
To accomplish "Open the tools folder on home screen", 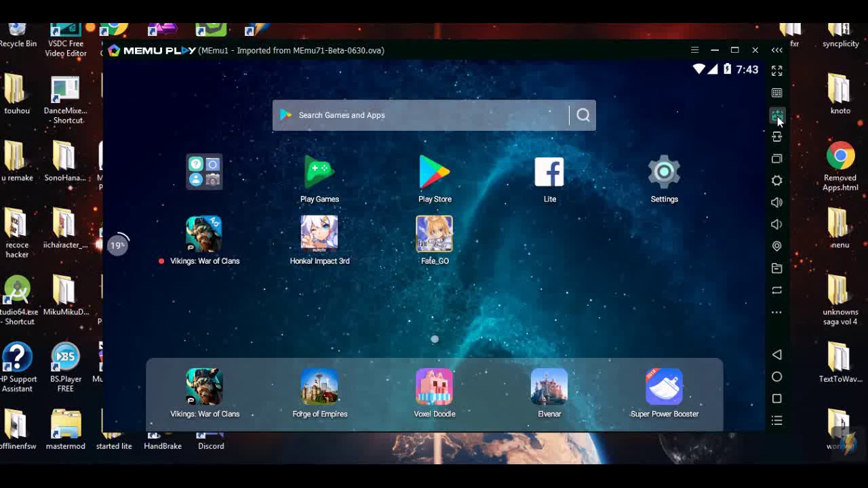I will click(204, 171).
